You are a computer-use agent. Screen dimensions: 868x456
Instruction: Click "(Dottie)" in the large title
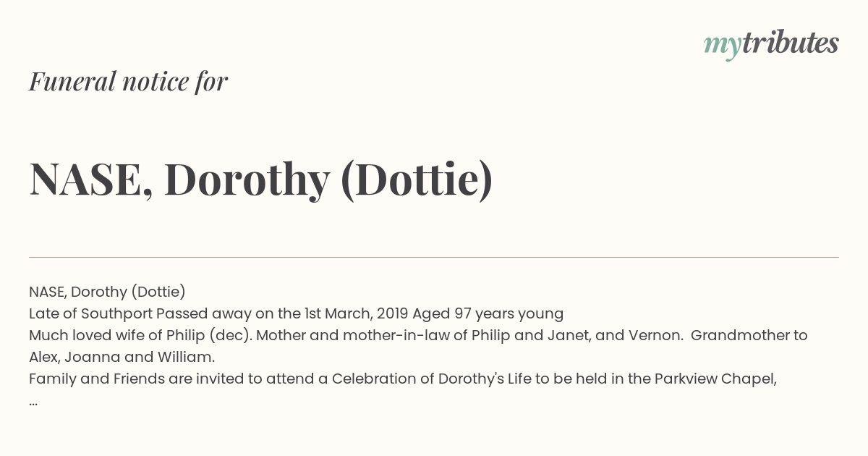click(417, 180)
